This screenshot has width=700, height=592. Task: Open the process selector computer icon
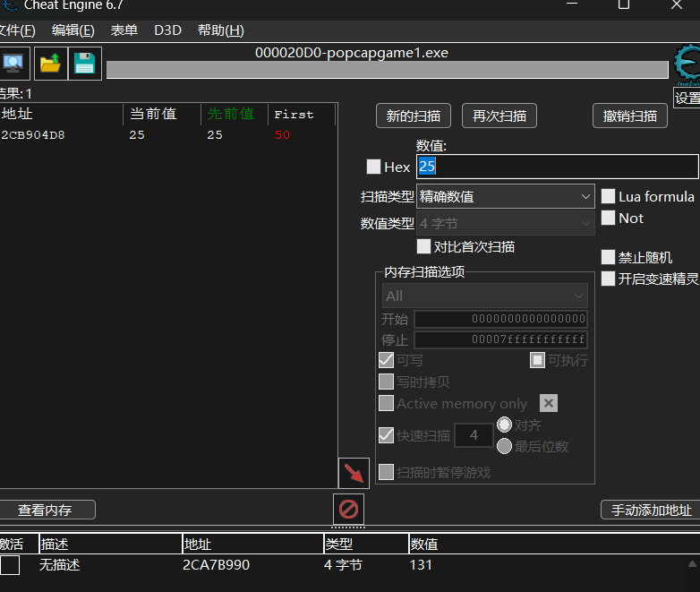coord(13,64)
